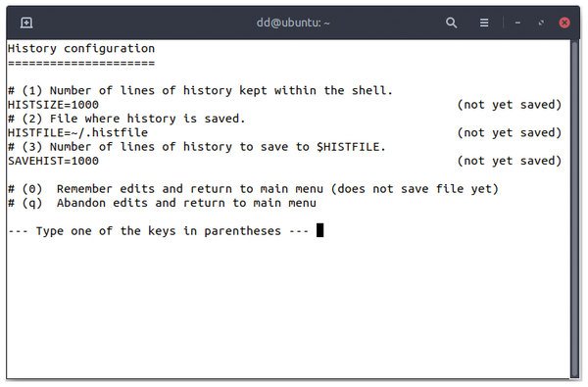588x387 pixels.
Task: Click option (q) Abandon edits line
Action: pos(162,203)
